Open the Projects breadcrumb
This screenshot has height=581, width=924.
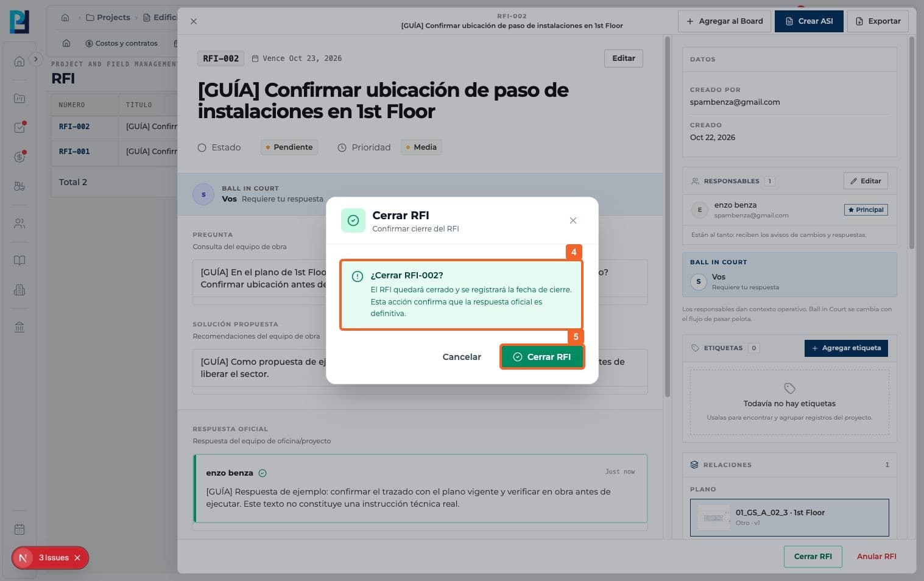(108, 18)
